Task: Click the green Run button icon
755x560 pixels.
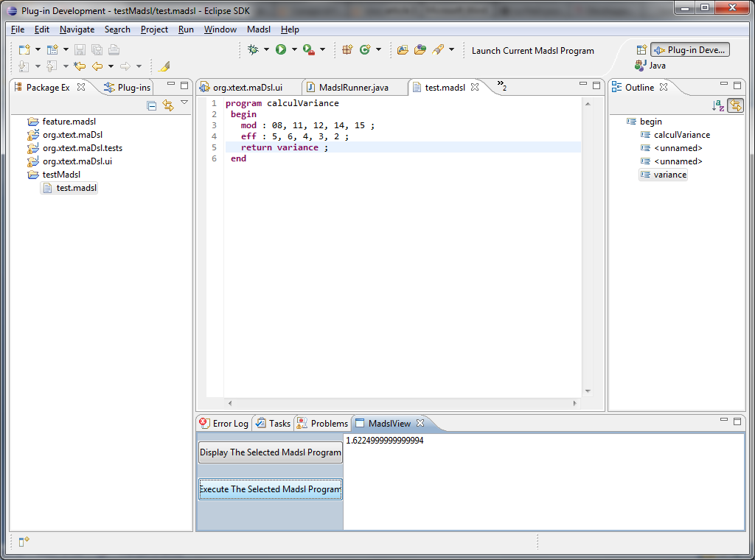Action: 280,49
